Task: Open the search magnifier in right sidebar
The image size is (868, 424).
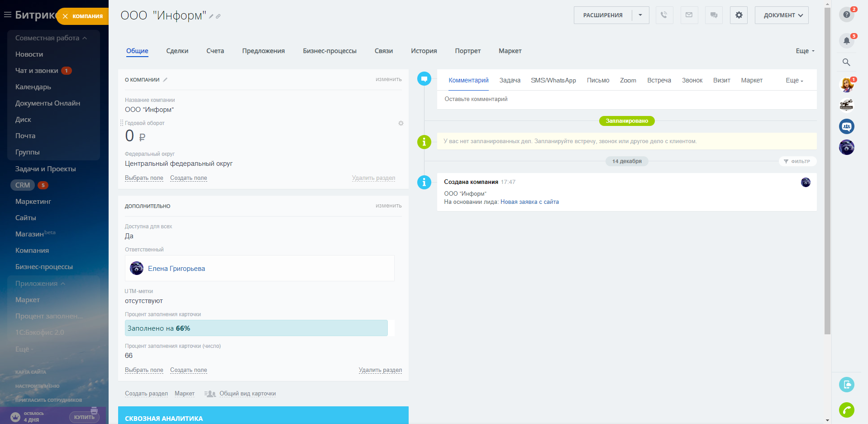Action: 846,63
